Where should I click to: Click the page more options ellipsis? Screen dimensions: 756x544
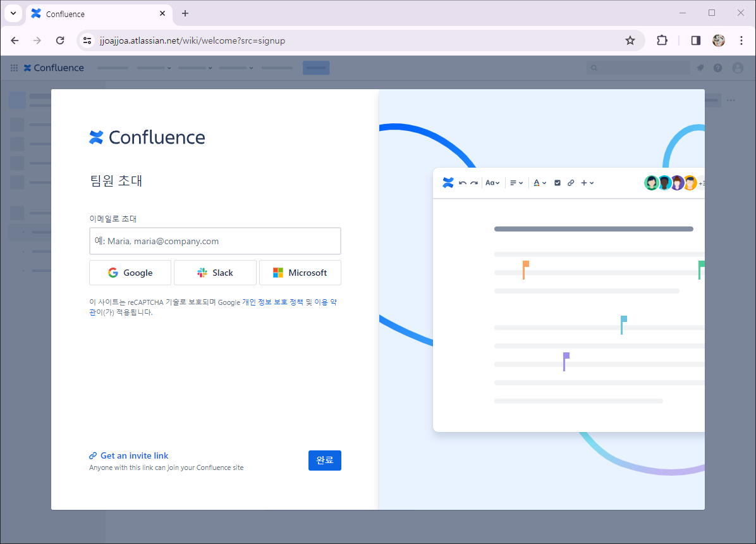(x=731, y=101)
